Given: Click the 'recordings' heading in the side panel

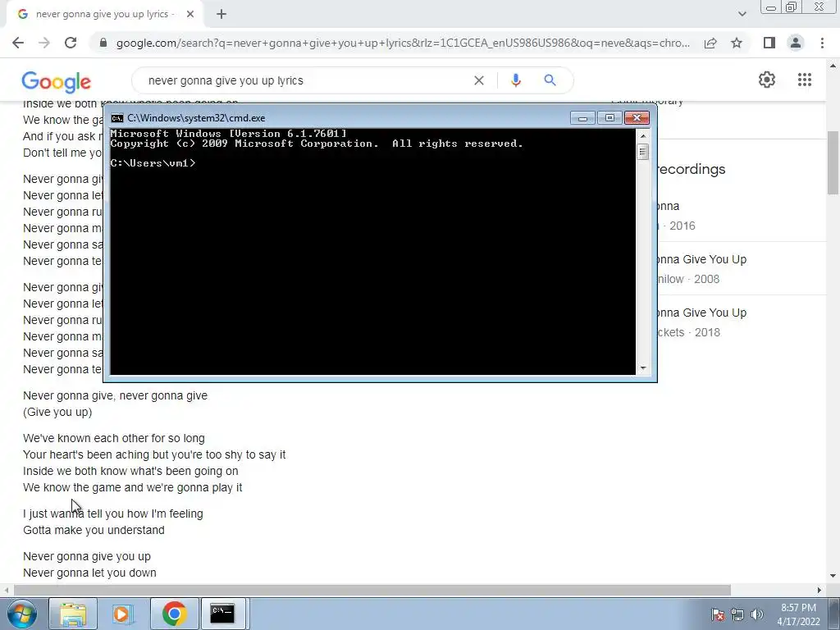Looking at the screenshot, I should (x=692, y=169).
